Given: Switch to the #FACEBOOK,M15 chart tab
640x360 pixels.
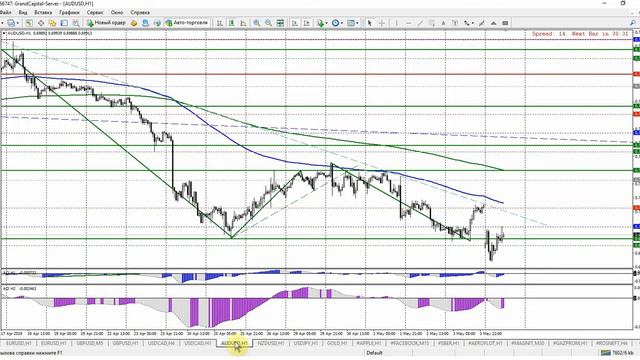Looking at the screenshot, I should pos(409,343).
